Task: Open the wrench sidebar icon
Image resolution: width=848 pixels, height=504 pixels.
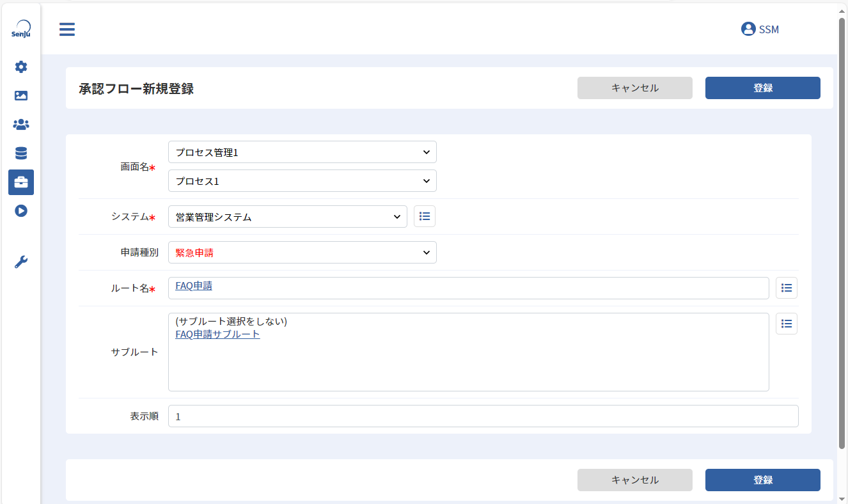Action: click(x=21, y=262)
